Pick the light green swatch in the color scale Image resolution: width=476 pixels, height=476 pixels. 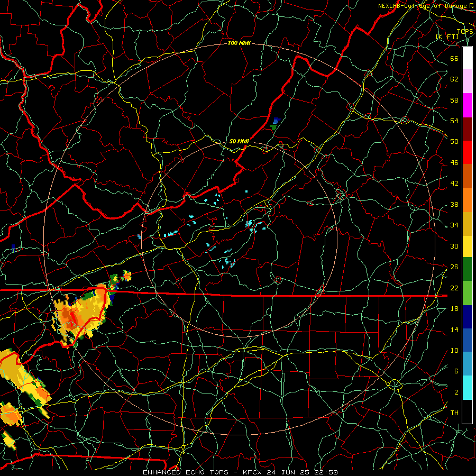tap(467, 293)
